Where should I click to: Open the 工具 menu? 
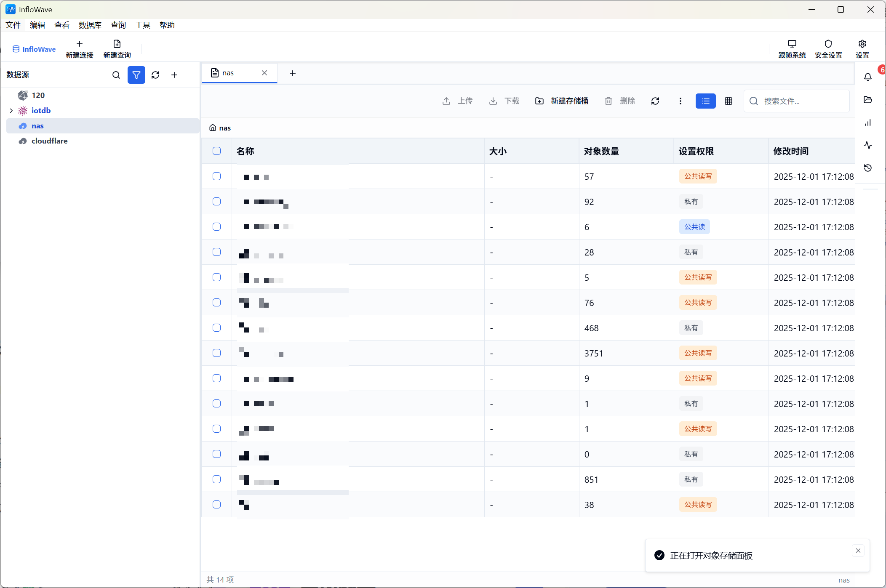coord(143,25)
